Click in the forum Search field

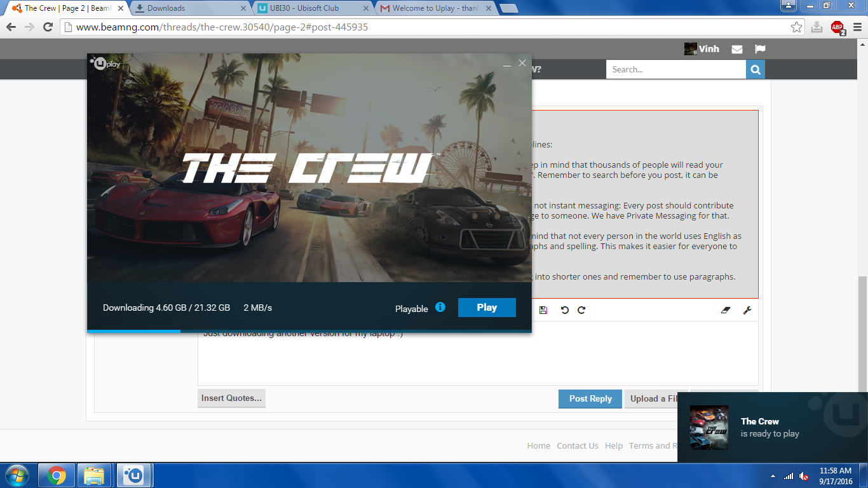pos(676,69)
